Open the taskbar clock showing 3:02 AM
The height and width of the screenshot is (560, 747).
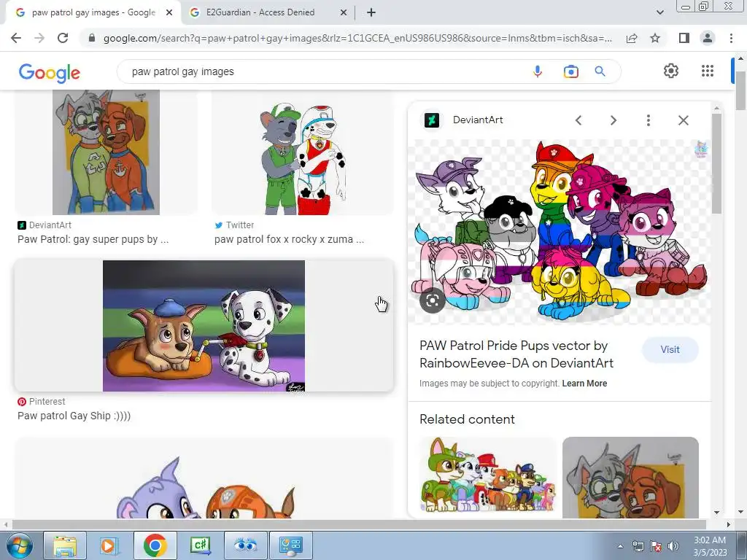tap(710, 546)
